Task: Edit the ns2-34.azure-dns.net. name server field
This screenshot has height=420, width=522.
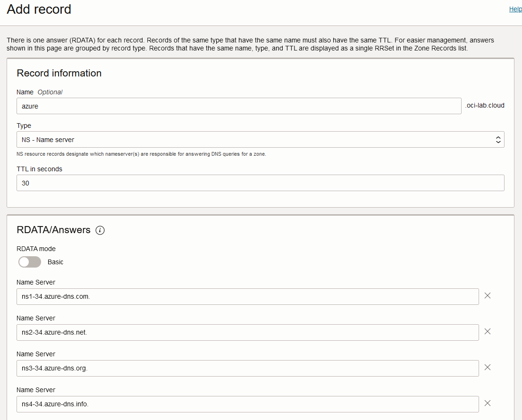Action: click(247, 333)
